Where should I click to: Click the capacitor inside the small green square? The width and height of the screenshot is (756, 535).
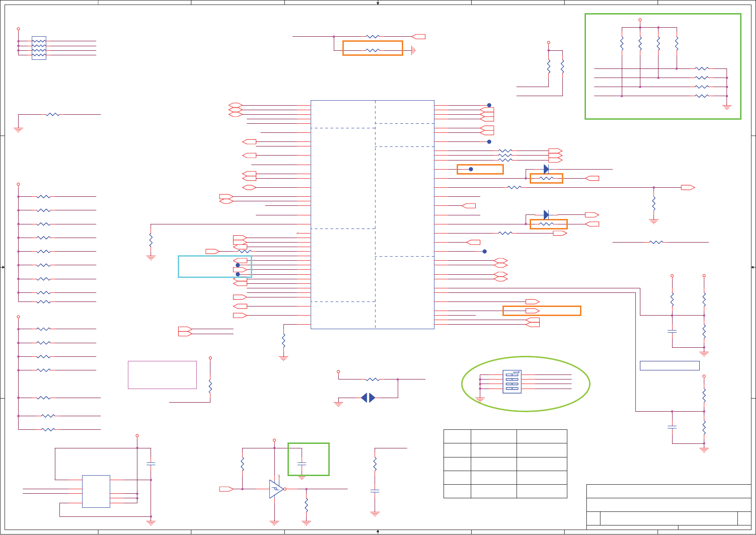pos(302,463)
